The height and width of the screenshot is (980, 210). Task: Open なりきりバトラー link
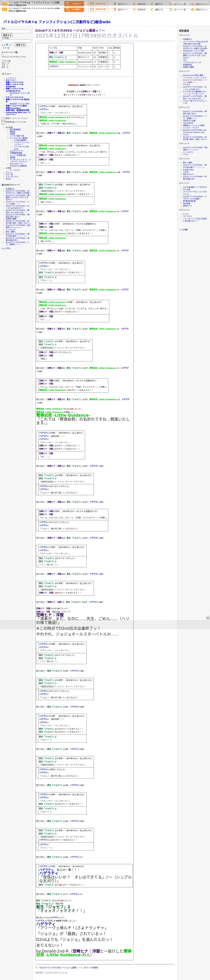[17, 151]
